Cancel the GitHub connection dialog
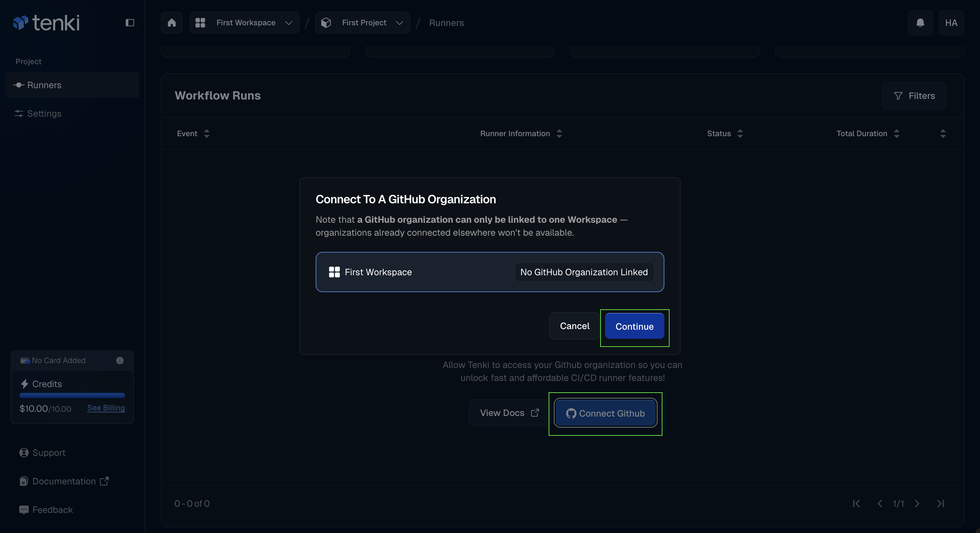 (x=575, y=326)
